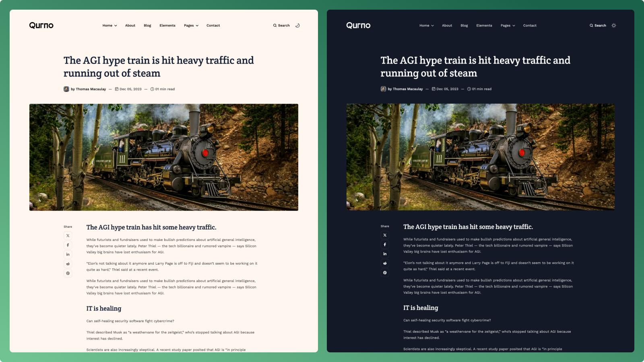Expand Home dropdown in light navbar
This screenshot has width=644, height=362.
coord(109,25)
